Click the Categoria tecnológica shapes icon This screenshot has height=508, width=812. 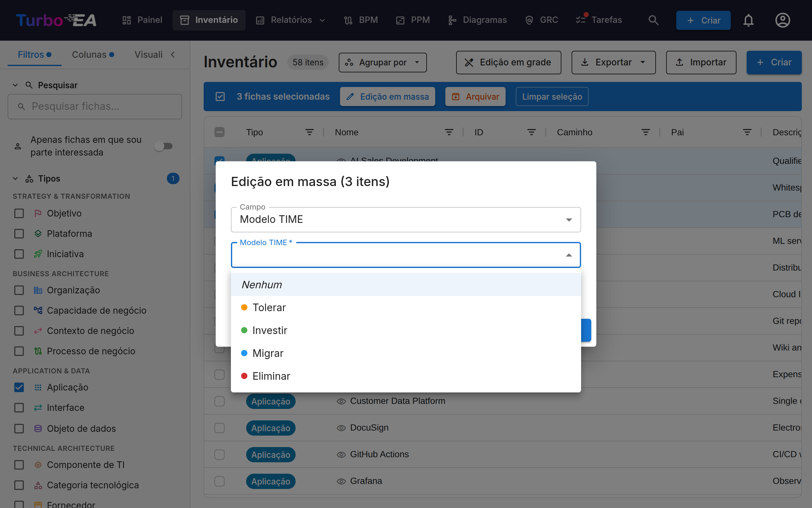(38, 485)
